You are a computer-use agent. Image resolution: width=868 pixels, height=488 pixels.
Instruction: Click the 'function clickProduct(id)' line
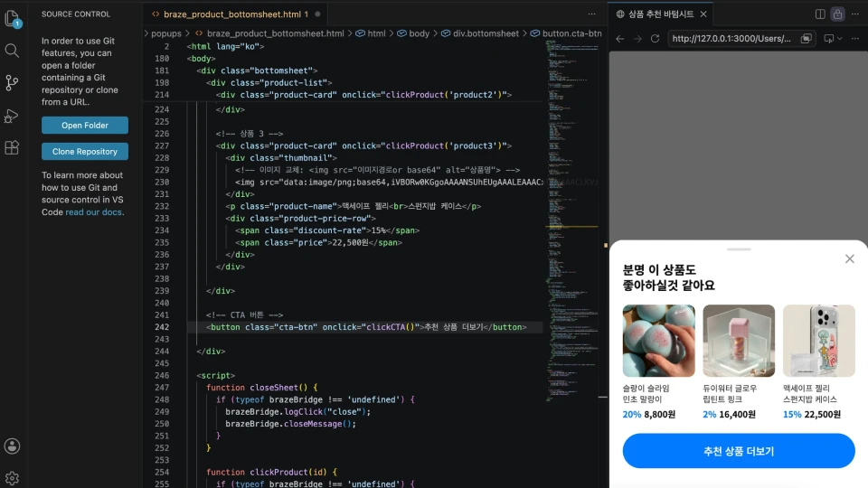click(271, 472)
